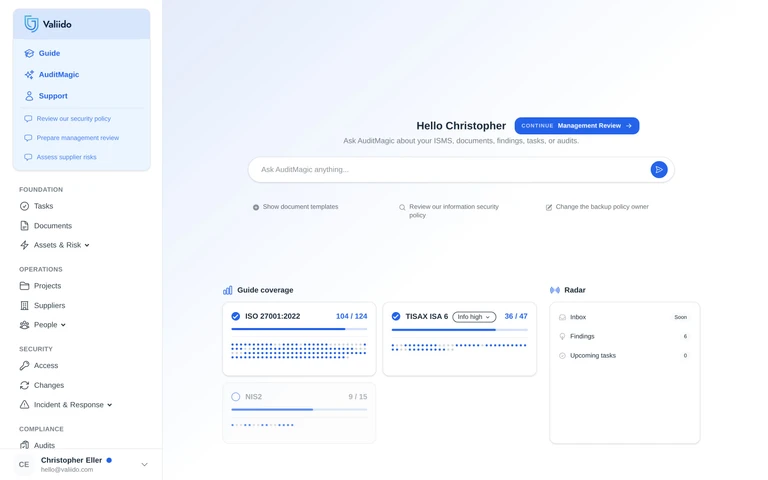Image resolution: width=768 pixels, height=480 pixels.
Task: Click the Valiido shield logo
Action: click(x=31, y=24)
